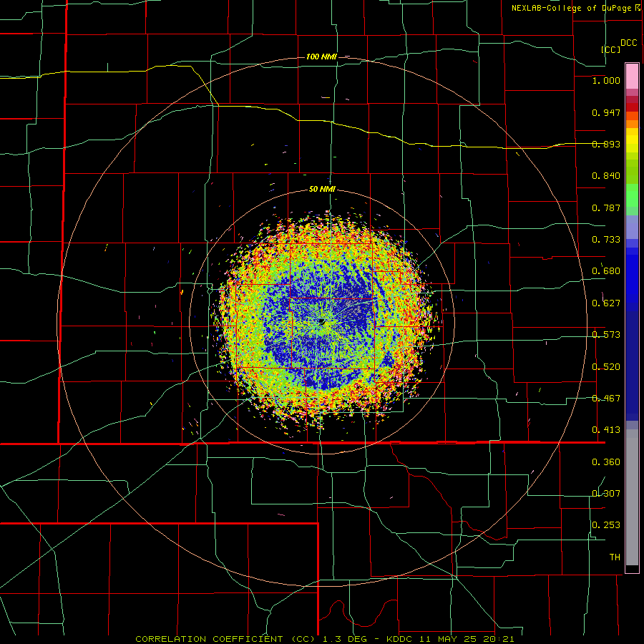Click the DCC radar label
This screenshot has width=644, height=644.
coord(629,43)
